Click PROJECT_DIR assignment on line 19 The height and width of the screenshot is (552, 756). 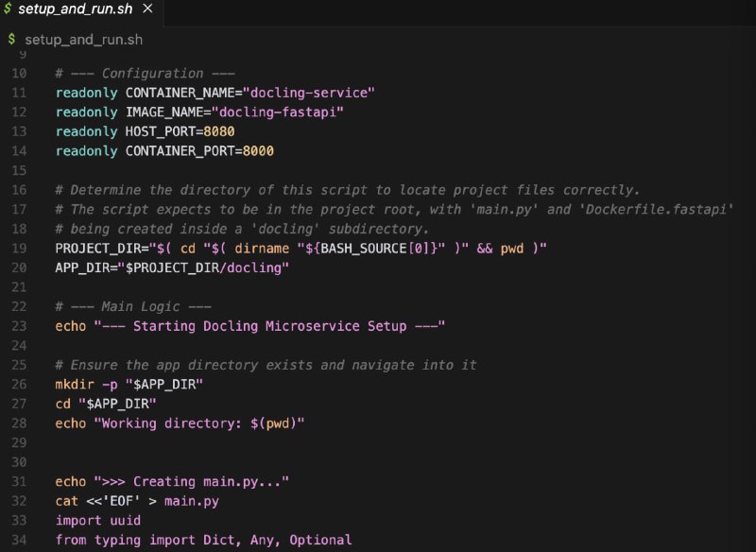(x=301, y=249)
